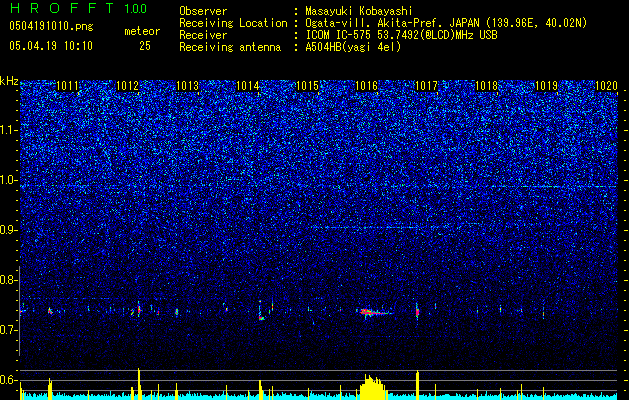The image size is (629, 400).
Task: Click the 1020 time marker
Action: tap(607, 86)
